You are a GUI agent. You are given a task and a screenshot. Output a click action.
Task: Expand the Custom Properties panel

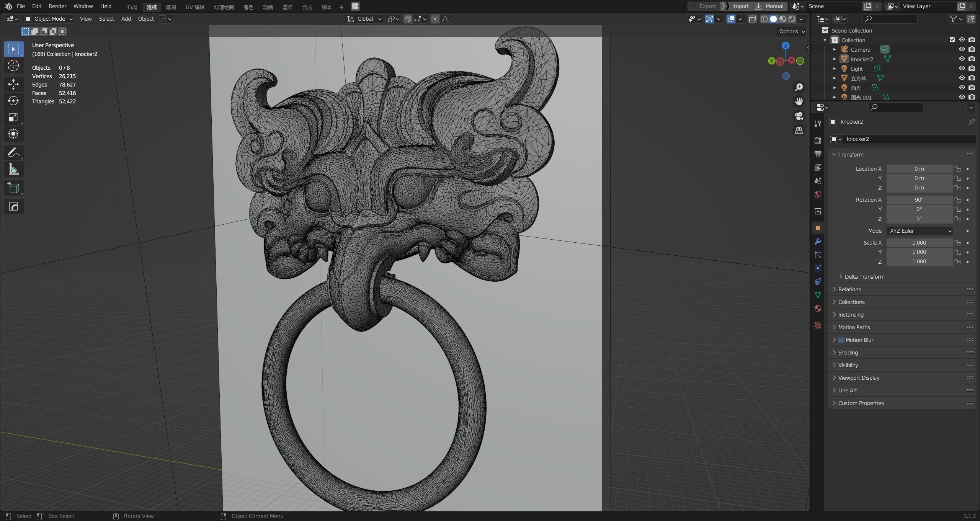tap(861, 403)
